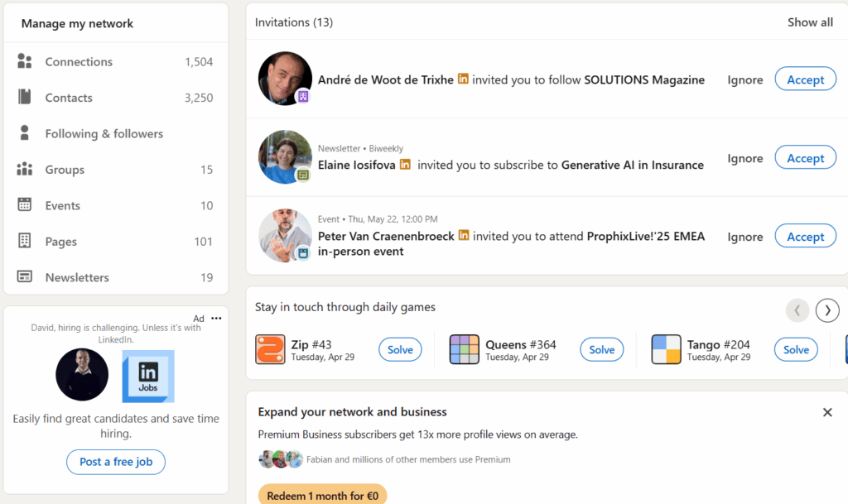Screen dimensions: 848x504
Task: Click the Contacts count 3,250
Action: pos(199,98)
